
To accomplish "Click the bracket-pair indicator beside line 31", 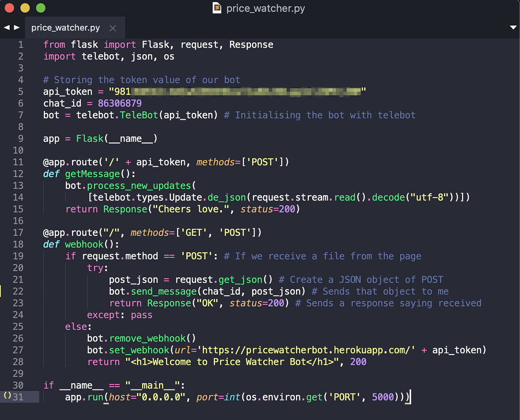I will tap(7, 396).
